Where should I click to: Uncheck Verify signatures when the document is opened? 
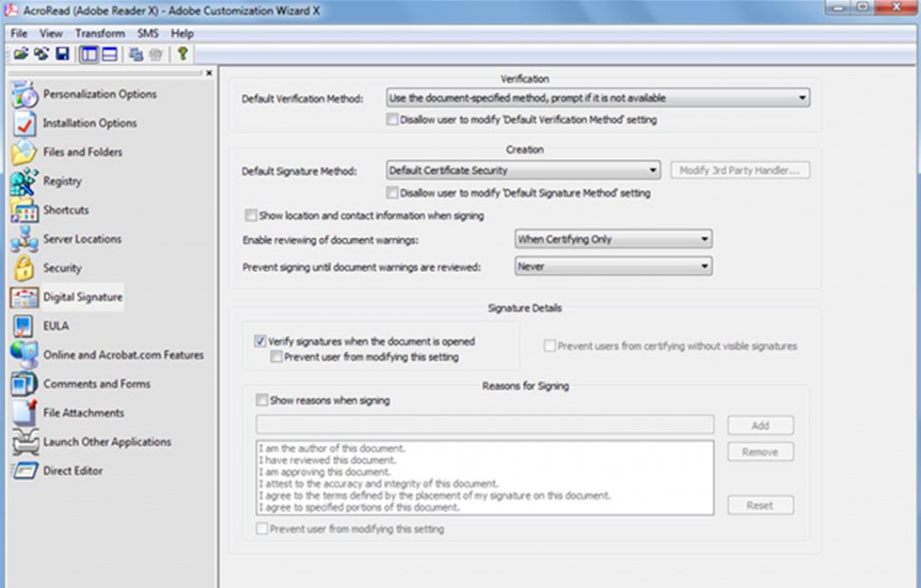260,342
